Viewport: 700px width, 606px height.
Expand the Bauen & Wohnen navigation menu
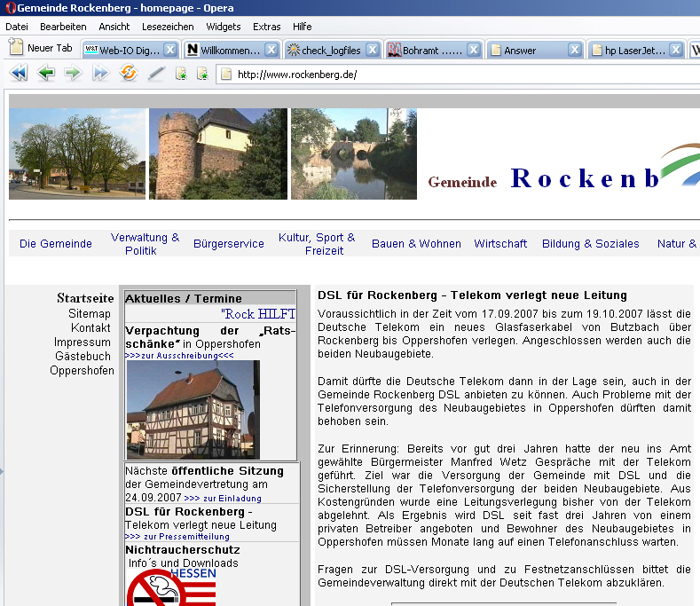click(x=416, y=244)
